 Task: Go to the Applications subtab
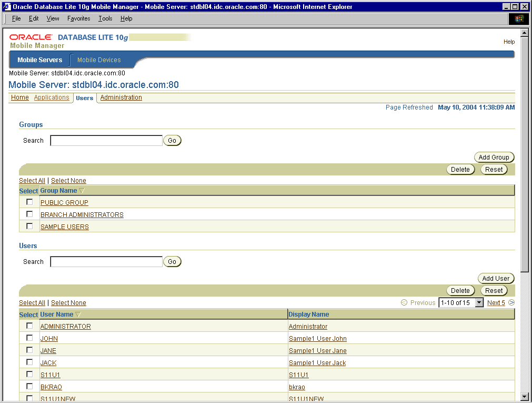tap(52, 97)
